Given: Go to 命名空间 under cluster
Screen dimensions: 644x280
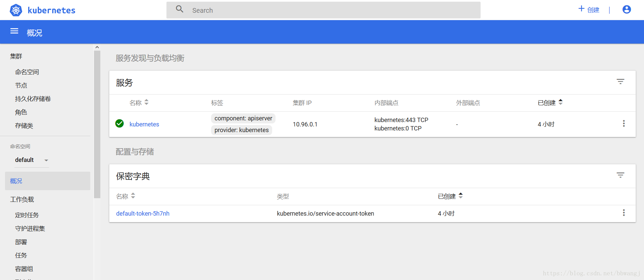Looking at the screenshot, I should coord(27,72).
